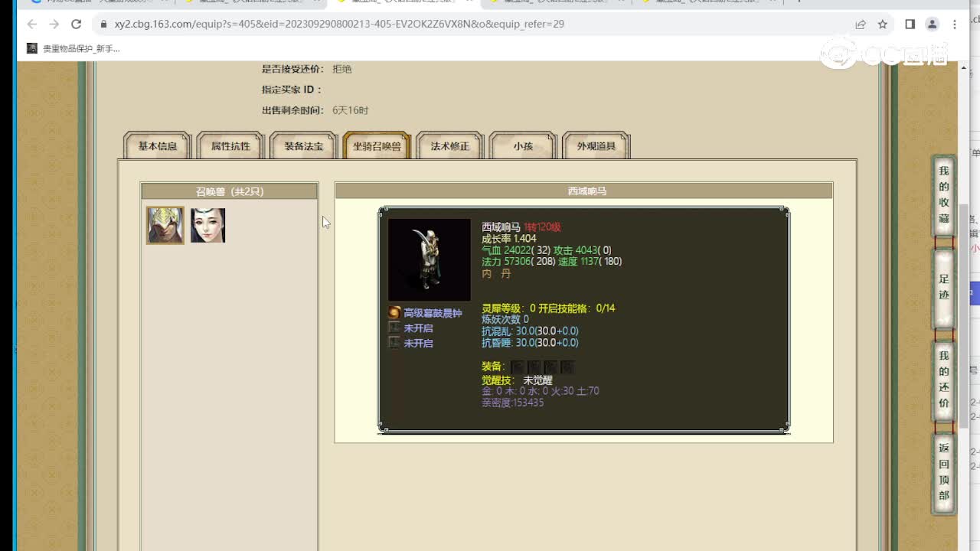The height and width of the screenshot is (551, 980).
Task: Switch to the 属性抗性 tab
Action: tap(230, 145)
